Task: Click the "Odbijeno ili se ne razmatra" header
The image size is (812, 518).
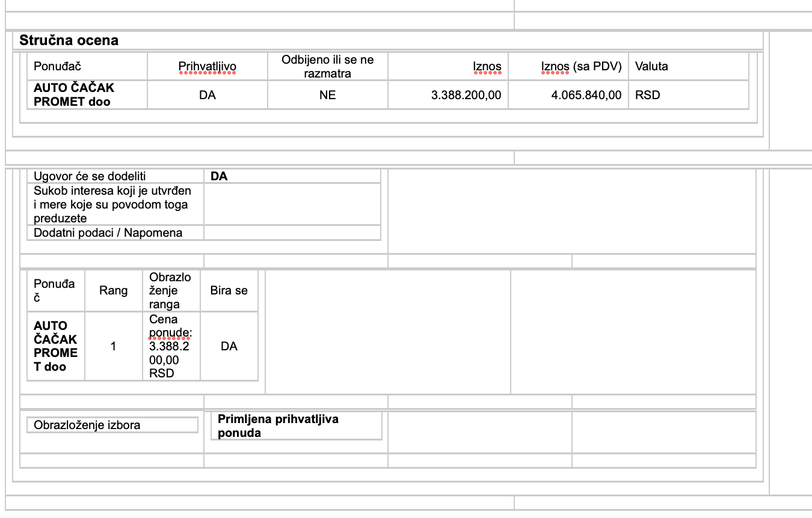Action: tap(327, 66)
